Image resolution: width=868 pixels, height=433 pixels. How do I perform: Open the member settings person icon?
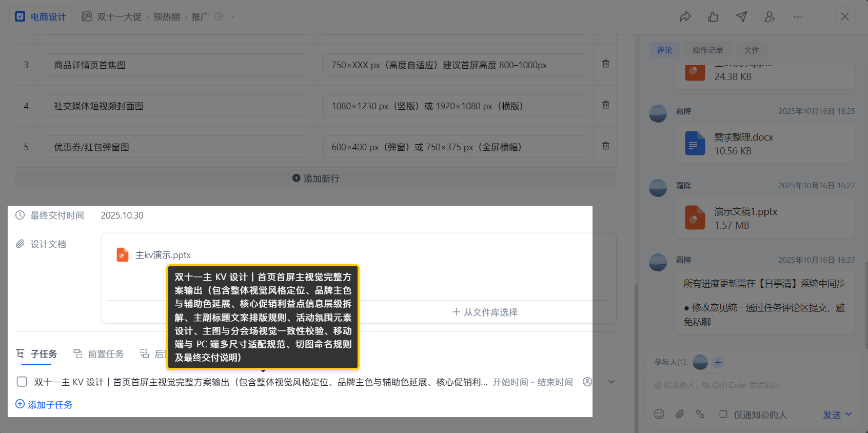tap(770, 17)
